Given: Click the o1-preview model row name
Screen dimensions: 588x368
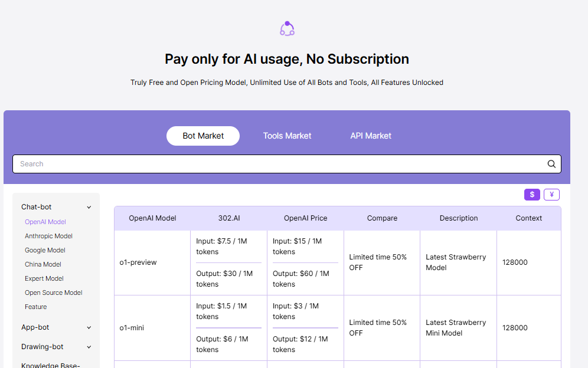Looking at the screenshot, I should click(x=138, y=262).
